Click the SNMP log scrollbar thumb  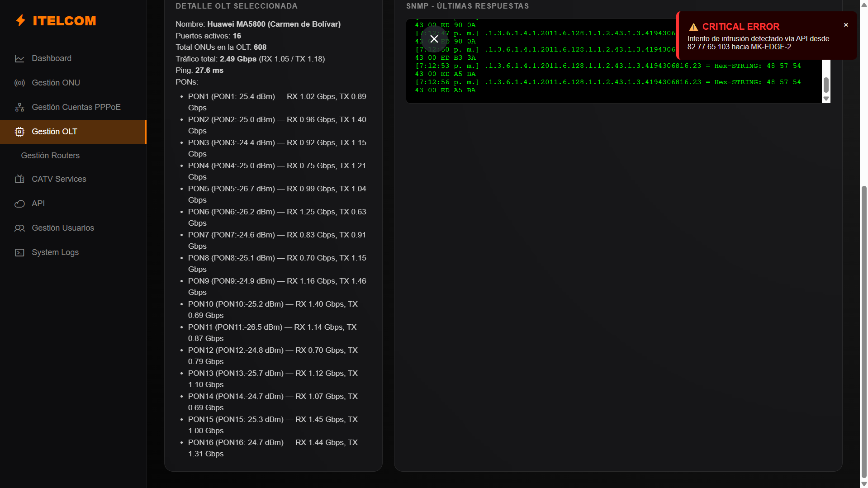point(826,85)
